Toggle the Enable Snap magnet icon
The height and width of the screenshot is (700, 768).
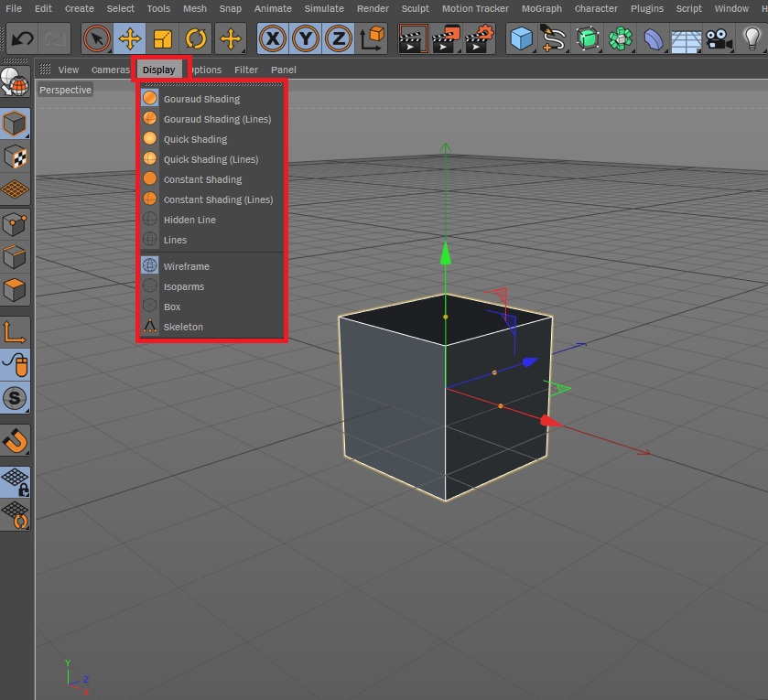point(16,441)
